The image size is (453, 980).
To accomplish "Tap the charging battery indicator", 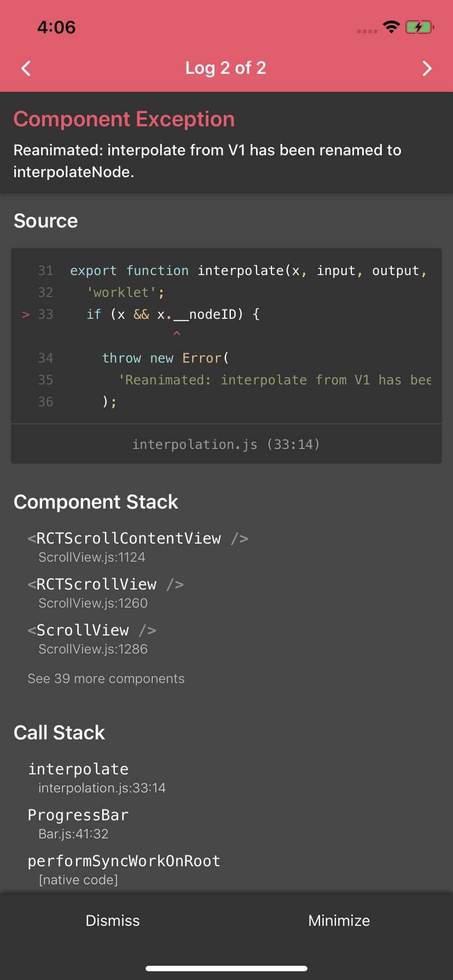I will 419,26.
